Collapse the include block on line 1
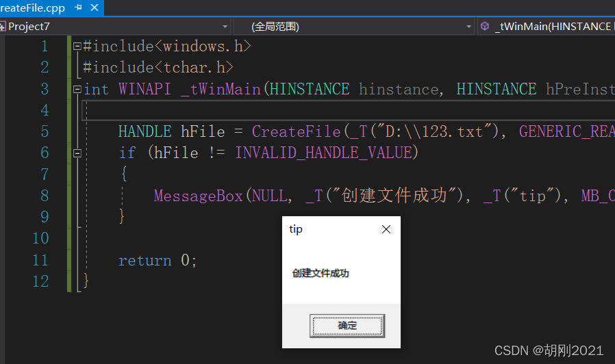Image resolution: width=615 pixels, height=364 pixels. tap(77, 47)
